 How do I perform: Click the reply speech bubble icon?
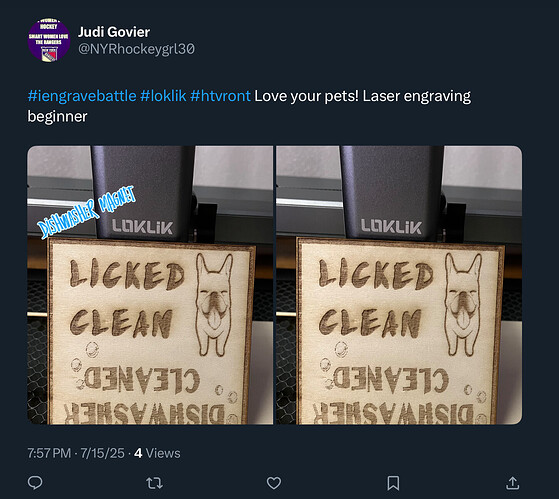(x=35, y=483)
